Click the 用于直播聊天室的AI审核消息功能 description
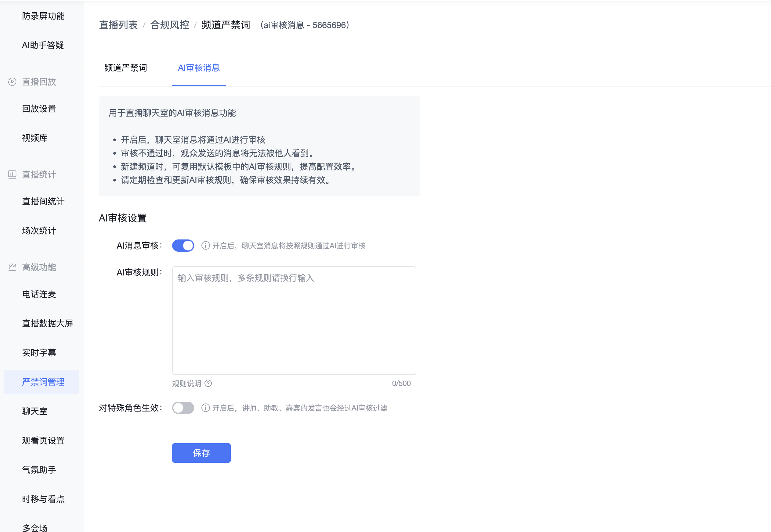 172,113
